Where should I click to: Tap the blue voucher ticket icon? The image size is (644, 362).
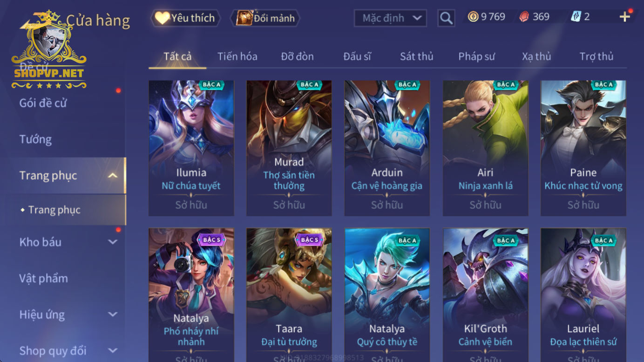click(x=576, y=17)
